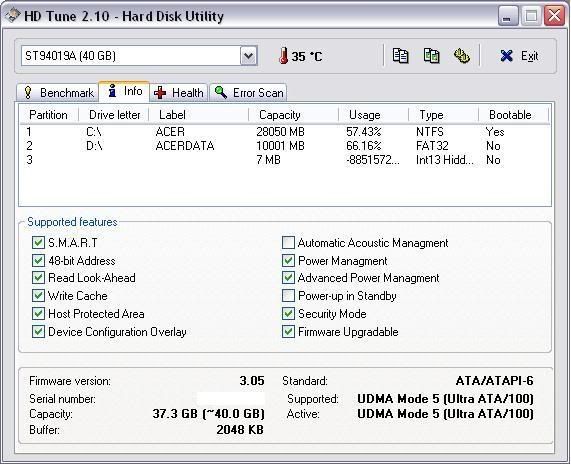Screen dimensions: 571x466
Task: Sort by the Capacity column header
Action: [294, 115]
